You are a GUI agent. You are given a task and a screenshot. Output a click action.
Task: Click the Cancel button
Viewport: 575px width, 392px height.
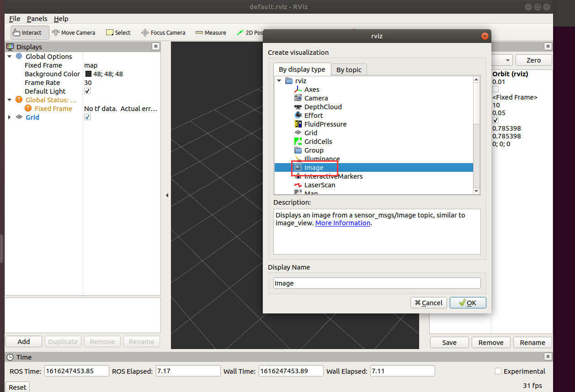[428, 302]
